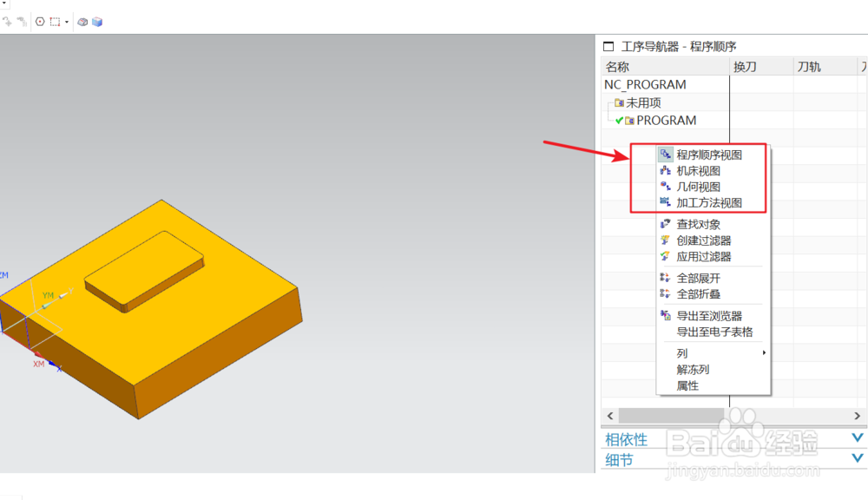Switch to 几何视图 menu entry
Screen dimensions: 868x500
pos(698,187)
